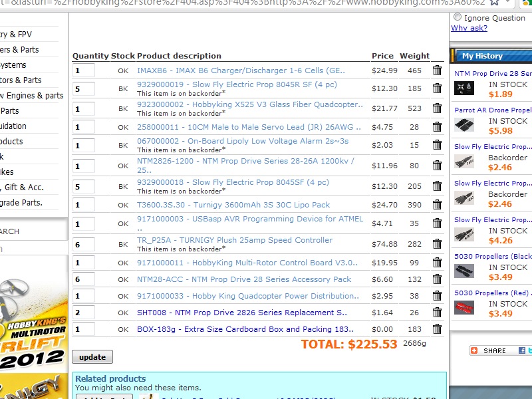Trash the Extra Size Cardboard Box item

(x=437, y=329)
